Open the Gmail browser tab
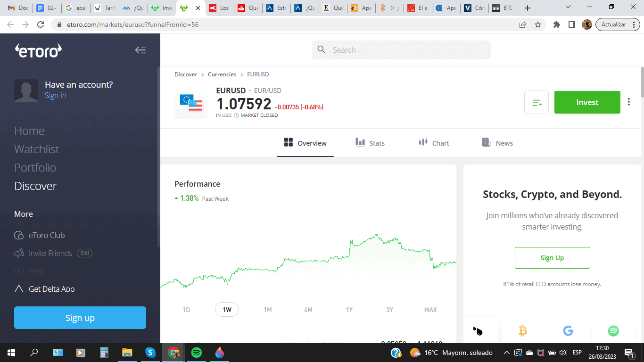 pos(17,8)
